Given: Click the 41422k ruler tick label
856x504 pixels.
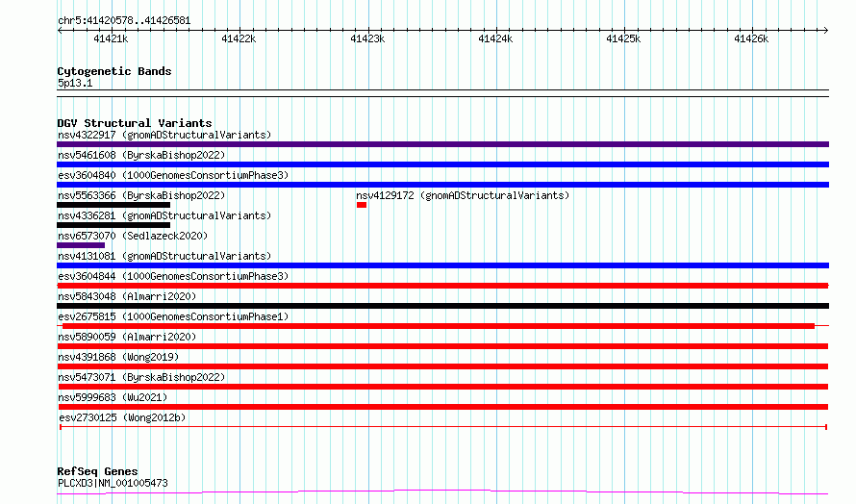Looking at the screenshot, I should (x=239, y=38).
